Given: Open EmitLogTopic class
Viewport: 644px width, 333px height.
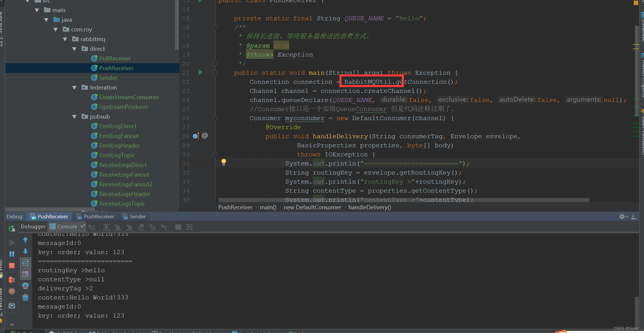Looking at the screenshot, I should click(x=117, y=155).
